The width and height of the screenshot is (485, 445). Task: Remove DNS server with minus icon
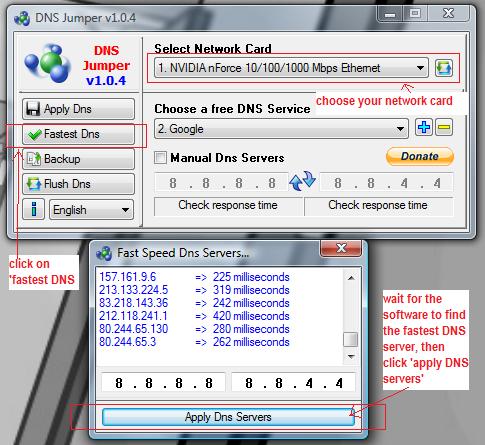click(444, 127)
